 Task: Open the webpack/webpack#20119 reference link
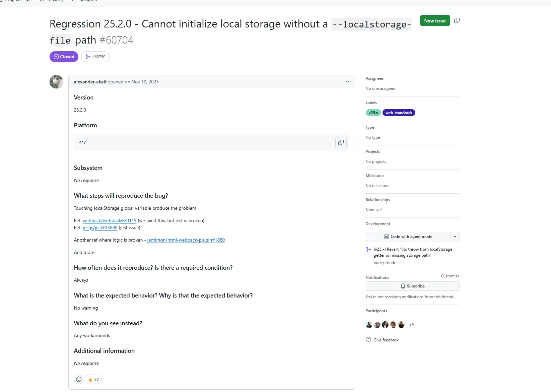point(109,220)
